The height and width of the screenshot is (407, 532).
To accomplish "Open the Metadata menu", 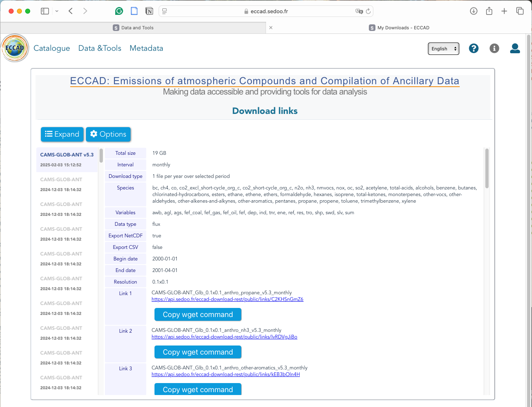I will (x=146, y=48).
